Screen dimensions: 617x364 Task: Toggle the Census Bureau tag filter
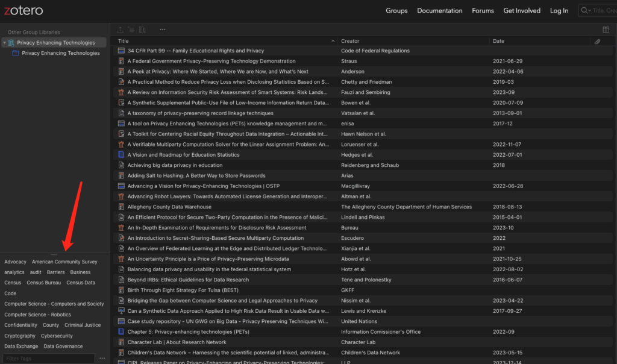(x=43, y=283)
